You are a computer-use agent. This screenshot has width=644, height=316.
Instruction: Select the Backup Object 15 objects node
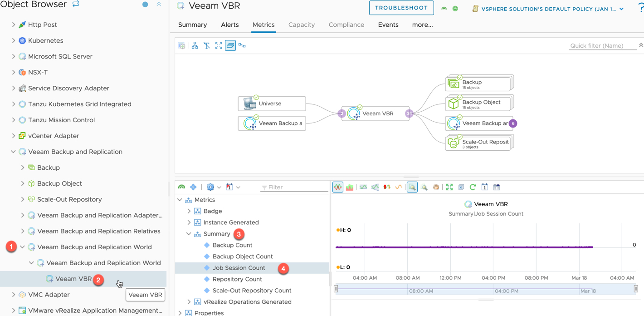point(478,104)
